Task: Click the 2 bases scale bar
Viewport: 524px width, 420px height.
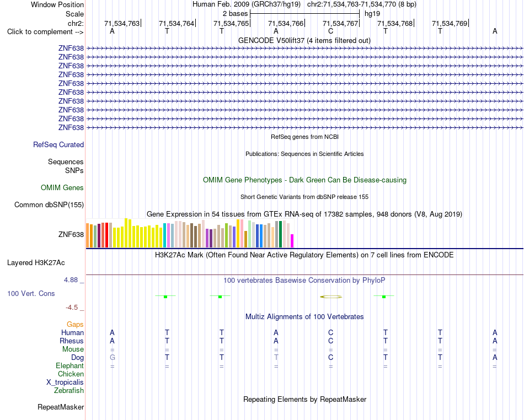Action: (304, 14)
